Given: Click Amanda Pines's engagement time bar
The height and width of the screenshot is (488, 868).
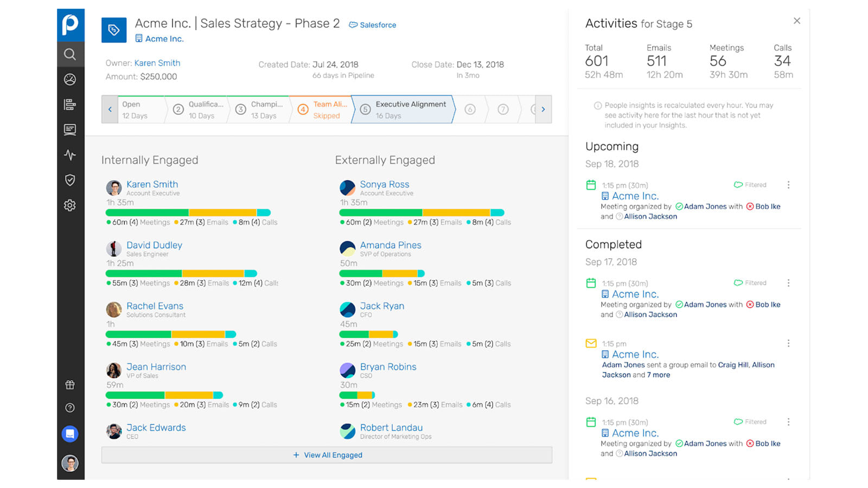Looking at the screenshot, I should click(x=382, y=273).
